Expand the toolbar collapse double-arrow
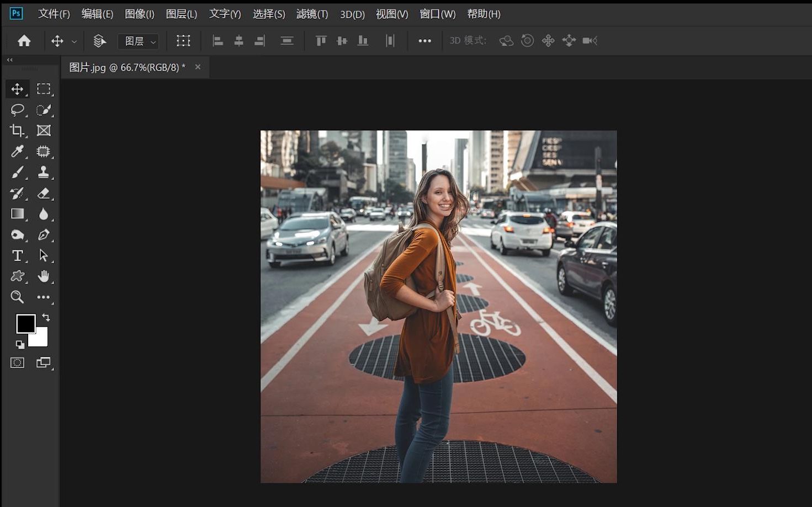 coord(9,60)
